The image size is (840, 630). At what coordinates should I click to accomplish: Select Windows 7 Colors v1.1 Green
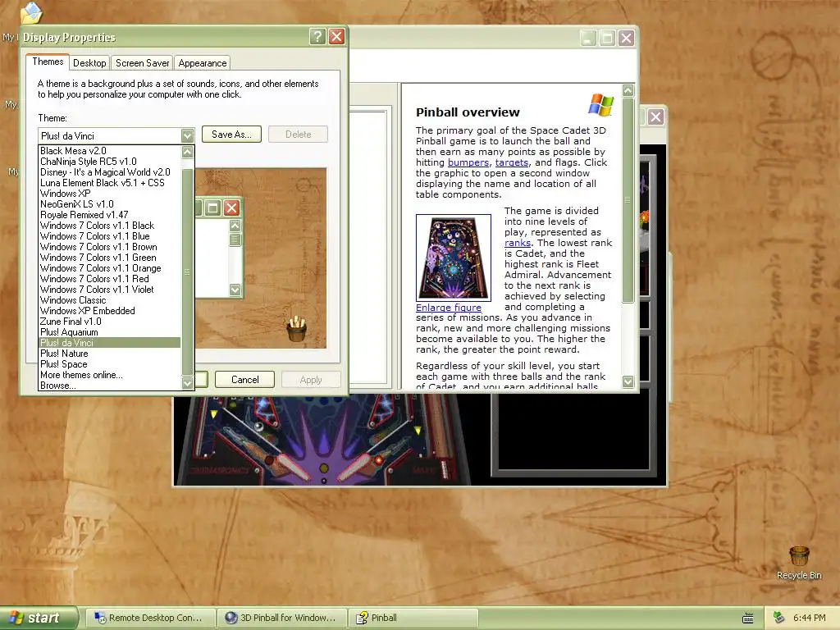pyautogui.click(x=110, y=258)
